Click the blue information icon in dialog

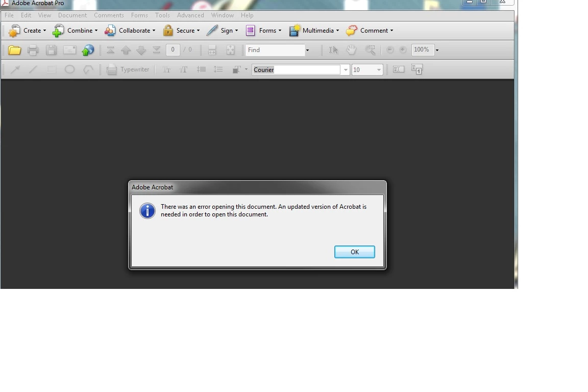(148, 211)
